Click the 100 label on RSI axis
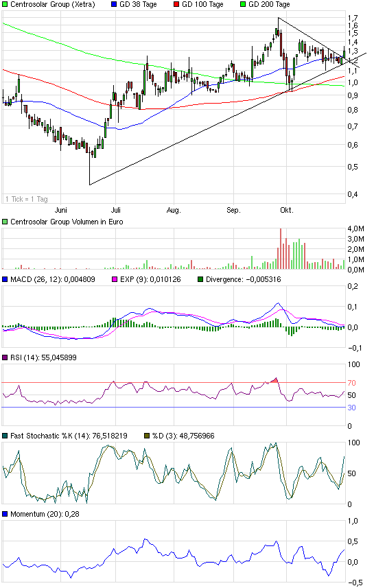 pyautogui.click(x=353, y=364)
